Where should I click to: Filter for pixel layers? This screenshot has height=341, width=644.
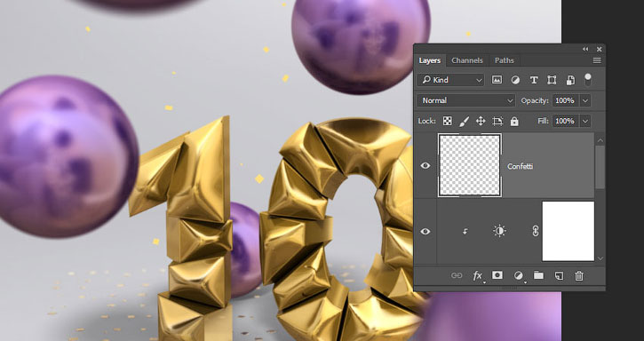pyautogui.click(x=497, y=80)
